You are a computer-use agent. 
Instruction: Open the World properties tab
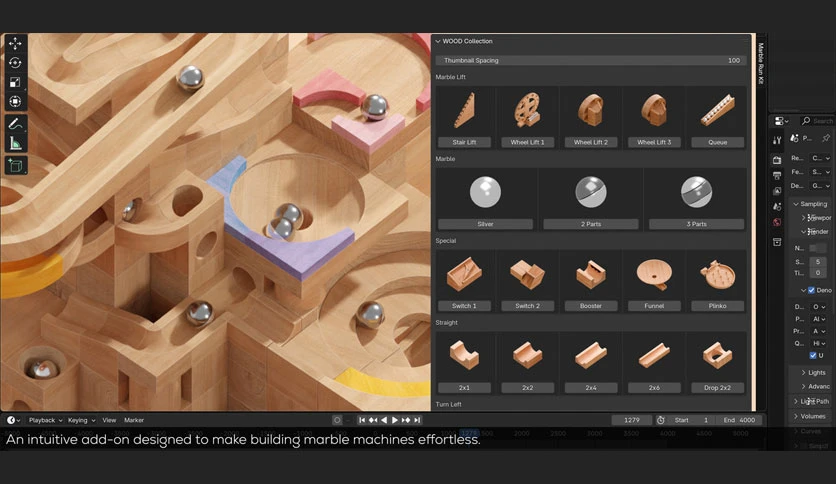777,222
